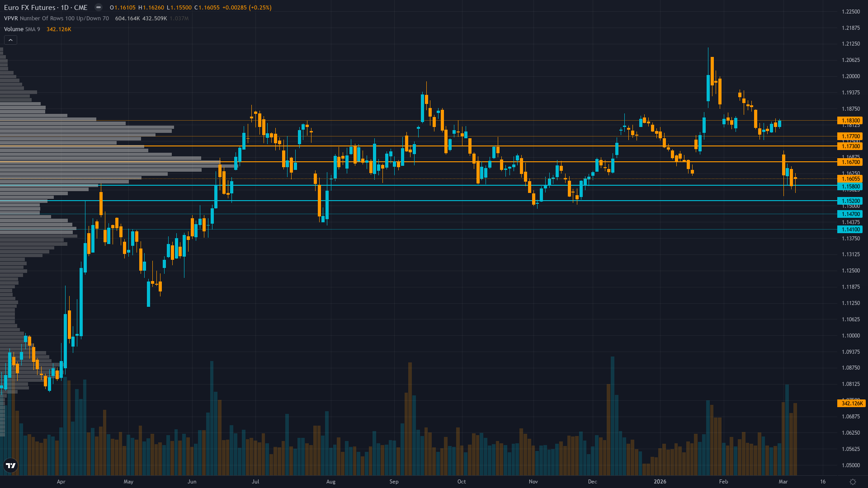
Task: Click the eye icon next to Euro FX Futures
Action: [99, 7]
